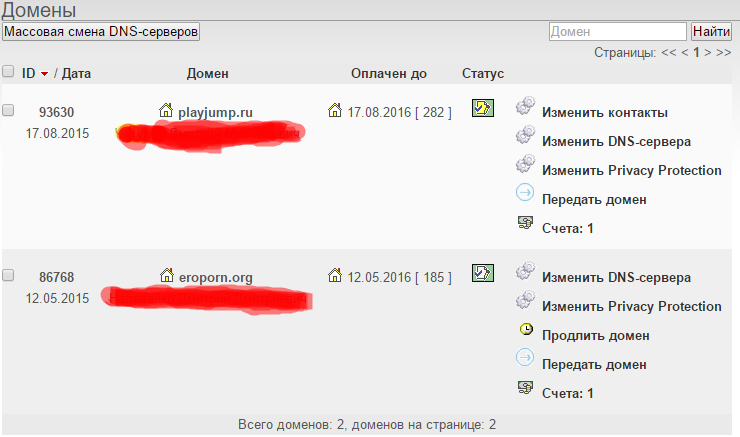Image resolution: width=740 pixels, height=437 pixels.
Task: Click the Найти search button
Action: (x=711, y=32)
